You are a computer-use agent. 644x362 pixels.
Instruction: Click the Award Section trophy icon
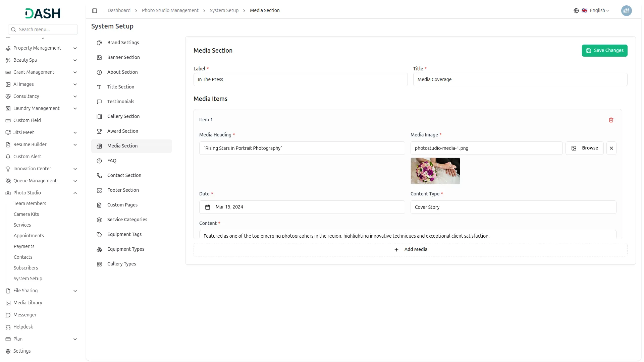click(99, 131)
